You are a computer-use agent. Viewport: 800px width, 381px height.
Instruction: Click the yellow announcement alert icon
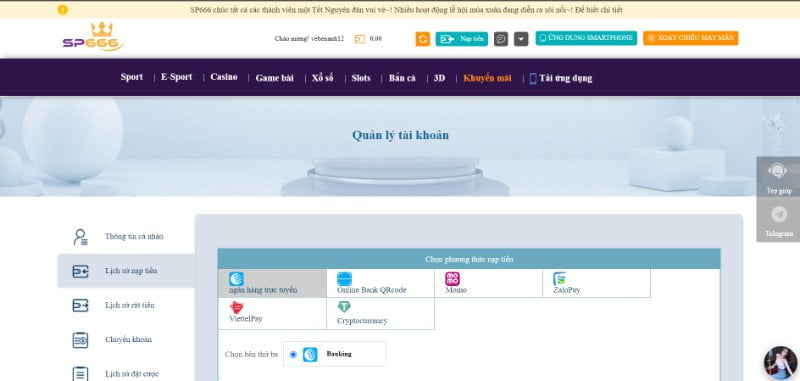62,10
